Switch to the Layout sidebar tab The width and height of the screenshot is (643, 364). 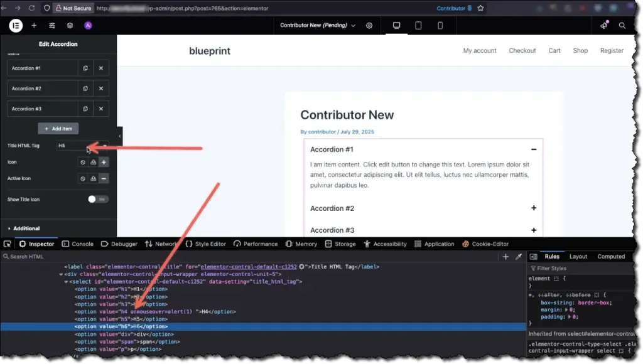(x=578, y=257)
